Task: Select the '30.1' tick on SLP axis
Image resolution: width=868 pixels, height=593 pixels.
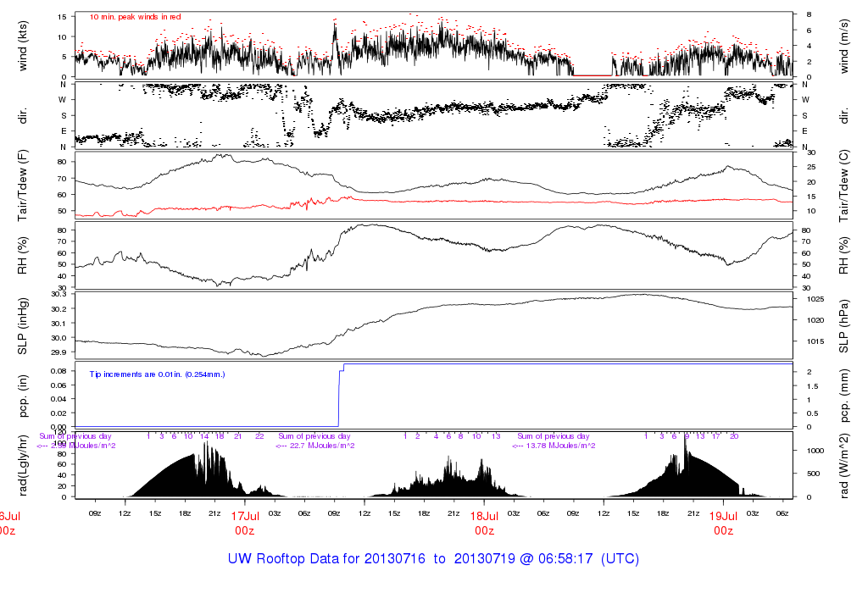Action: point(58,323)
